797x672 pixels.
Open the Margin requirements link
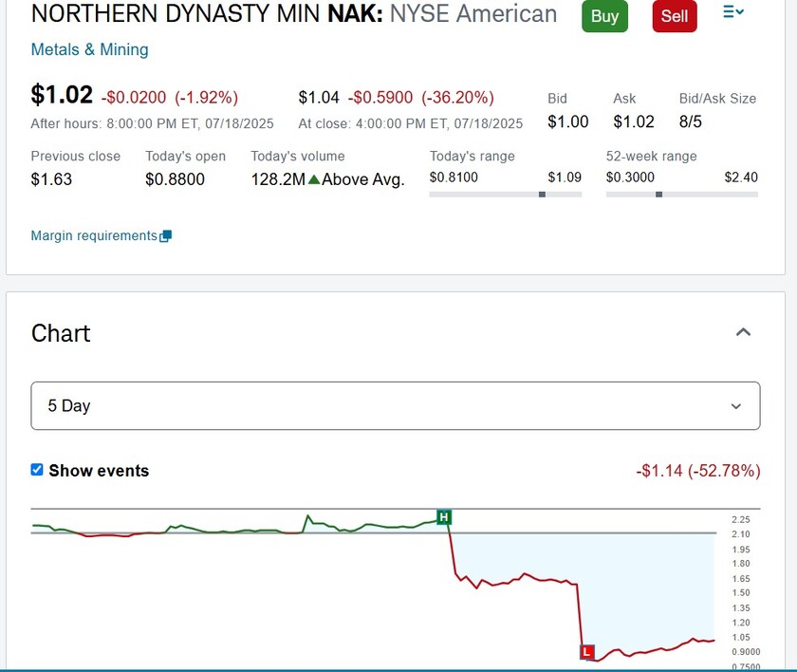pos(94,235)
